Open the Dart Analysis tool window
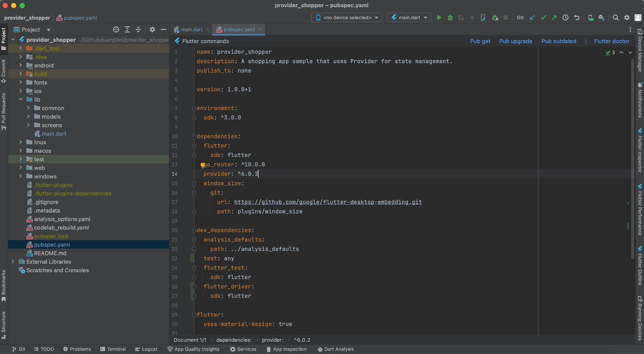Viewport: 644px width, 354px height. point(336,349)
